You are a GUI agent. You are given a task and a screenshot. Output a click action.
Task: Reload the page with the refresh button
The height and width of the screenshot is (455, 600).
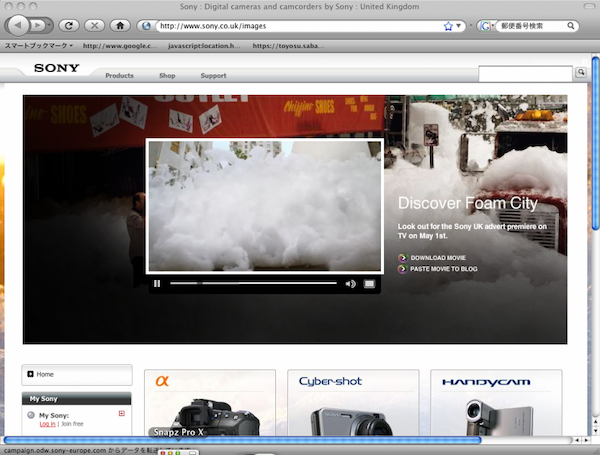69,26
